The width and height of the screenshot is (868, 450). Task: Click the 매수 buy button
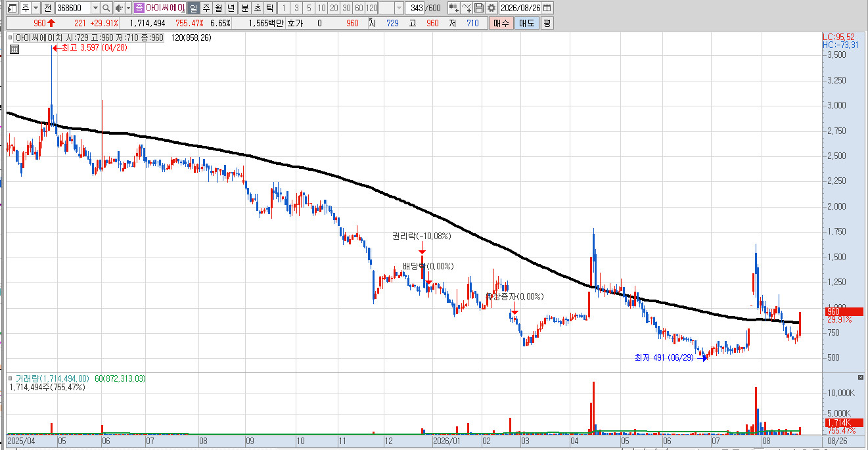click(x=501, y=23)
